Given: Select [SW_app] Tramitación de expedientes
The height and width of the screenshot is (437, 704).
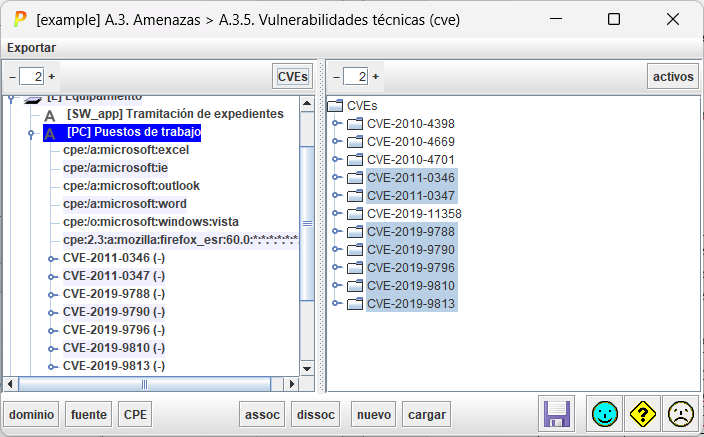Looking at the screenshot, I should (x=175, y=114).
